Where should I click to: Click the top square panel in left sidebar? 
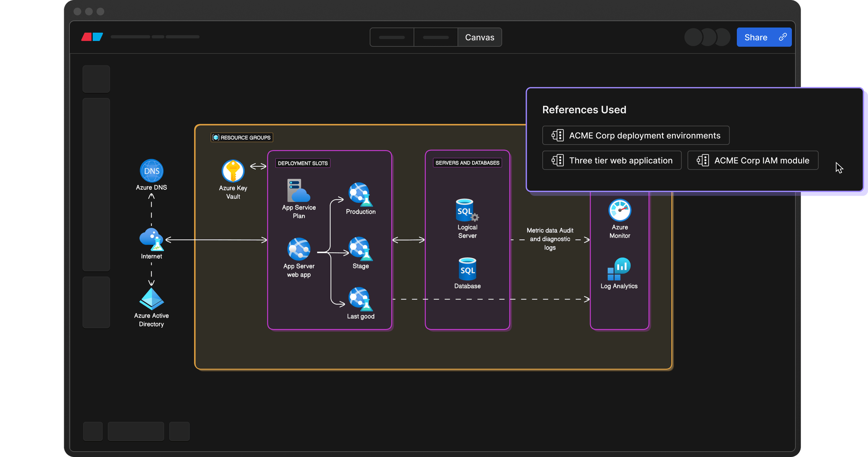[x=96, y=79]
